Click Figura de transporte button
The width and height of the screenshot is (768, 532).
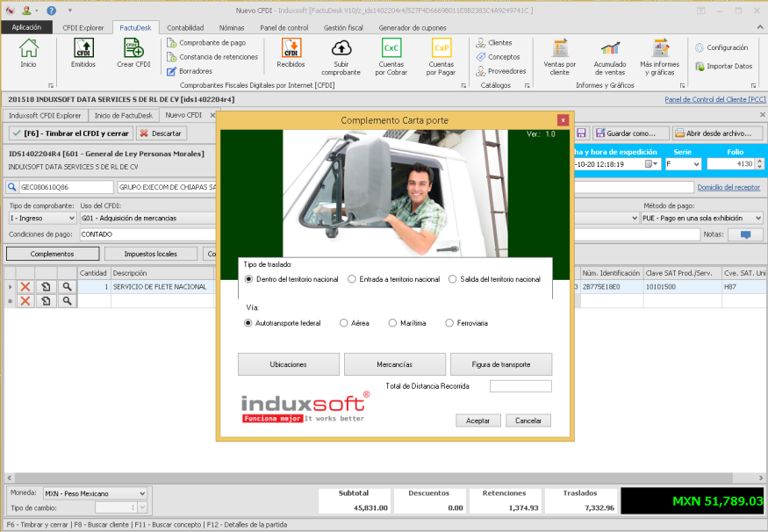click(501, 364)
